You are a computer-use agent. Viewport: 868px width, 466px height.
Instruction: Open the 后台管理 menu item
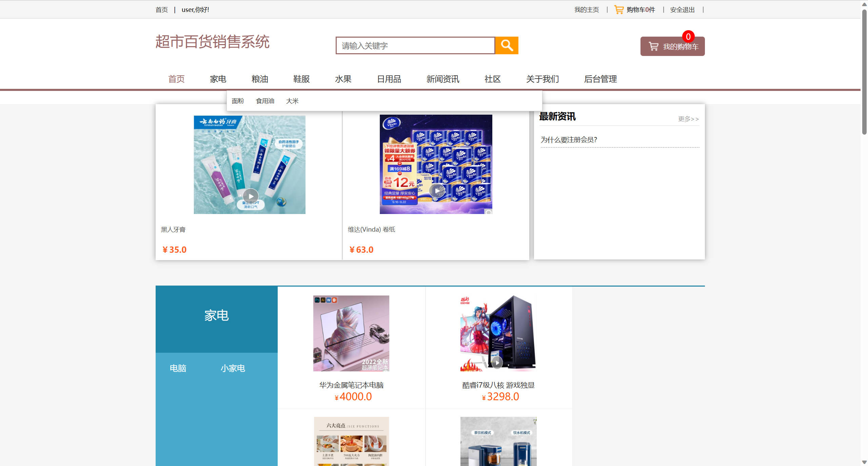point(600,79)
